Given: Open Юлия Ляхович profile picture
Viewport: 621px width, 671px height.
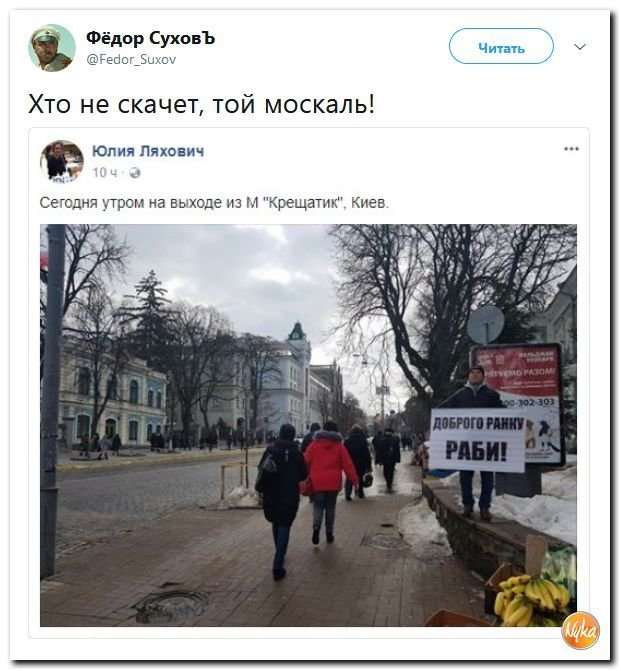Looking at the screenshot, I should click(62, 161).
